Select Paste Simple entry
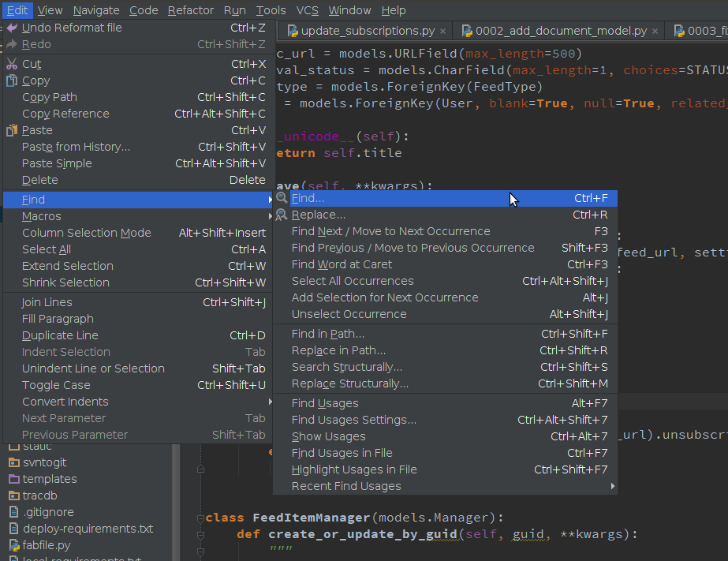728x561 pixels. (x=137, y=164)
